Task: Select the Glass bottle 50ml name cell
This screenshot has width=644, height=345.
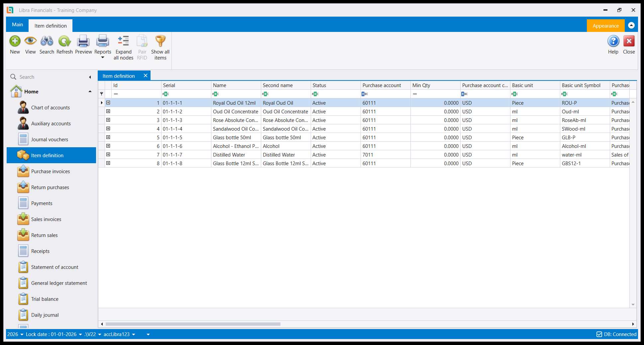Action: click(236, 138)
